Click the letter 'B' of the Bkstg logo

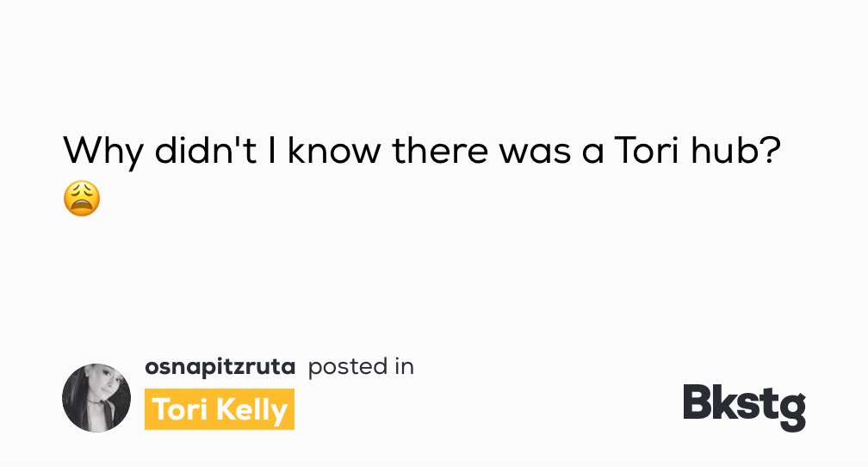pyautogui.click(x=698, y=401)
